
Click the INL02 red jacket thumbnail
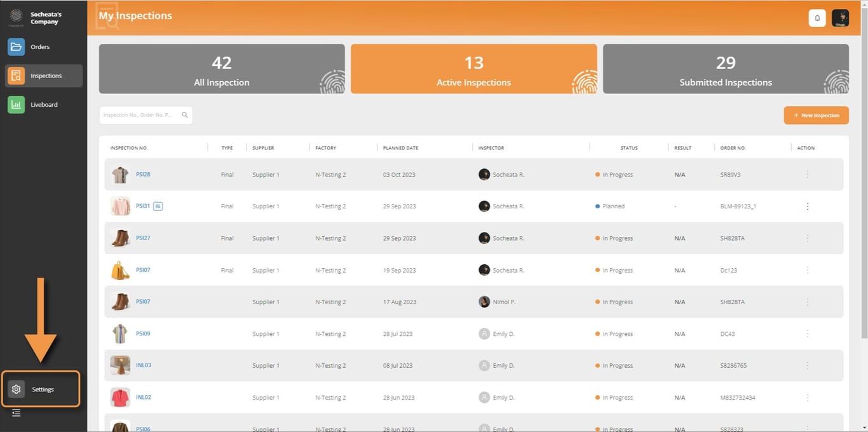pyautogui.click(x=120, y=397)
